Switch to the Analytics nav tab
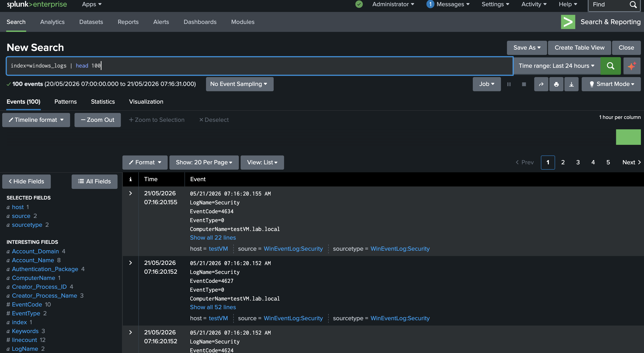 (52, 22)
